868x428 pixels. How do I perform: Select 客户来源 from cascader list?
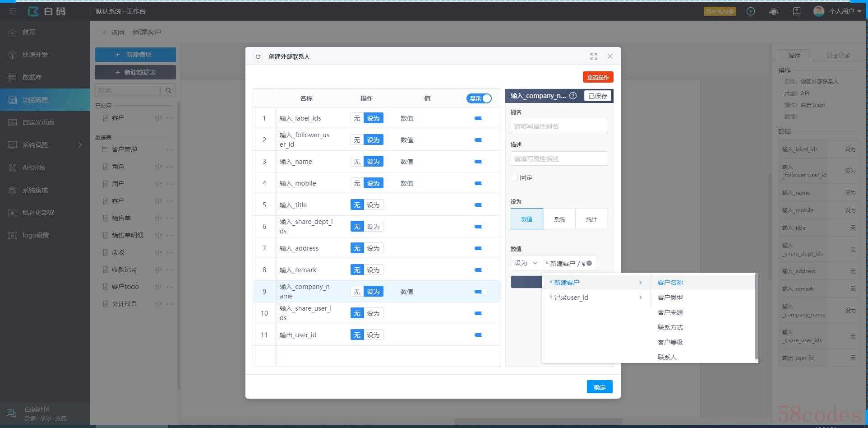[x=670, y=312]
